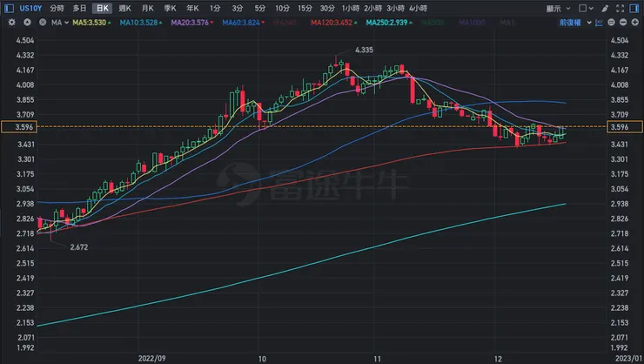Open the MA indicator dropdown
Image resolution: width=644 pixels, height=364 pixels.
pos(60,23)
